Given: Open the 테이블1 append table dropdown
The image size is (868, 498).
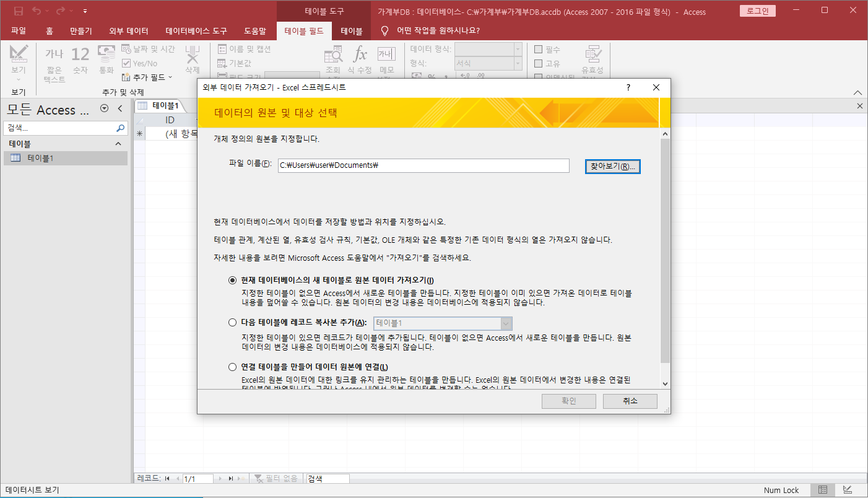Looking at the screenshot, I should pos(506,323).
